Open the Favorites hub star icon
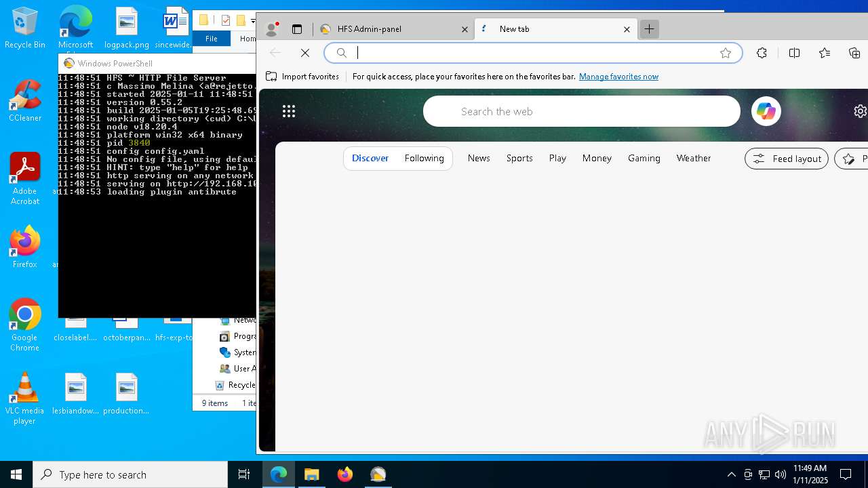The image size is (868, 488). tap(825, 53)
